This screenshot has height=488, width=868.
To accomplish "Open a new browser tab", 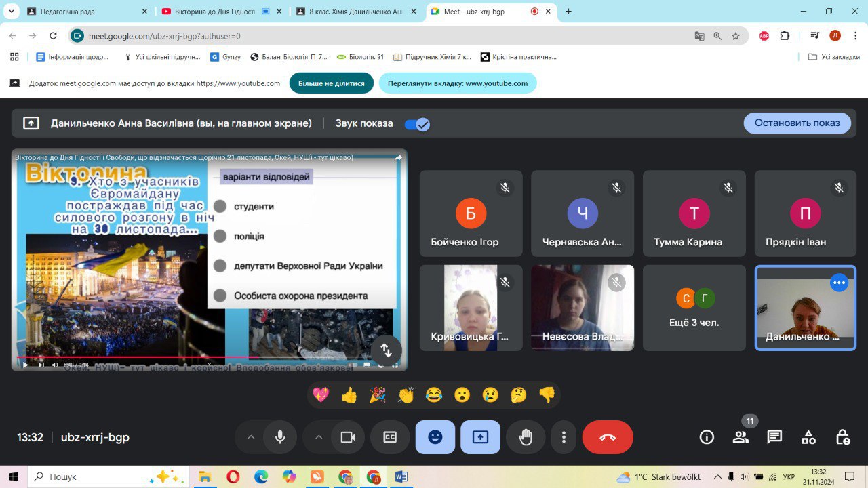I will 568,12.
